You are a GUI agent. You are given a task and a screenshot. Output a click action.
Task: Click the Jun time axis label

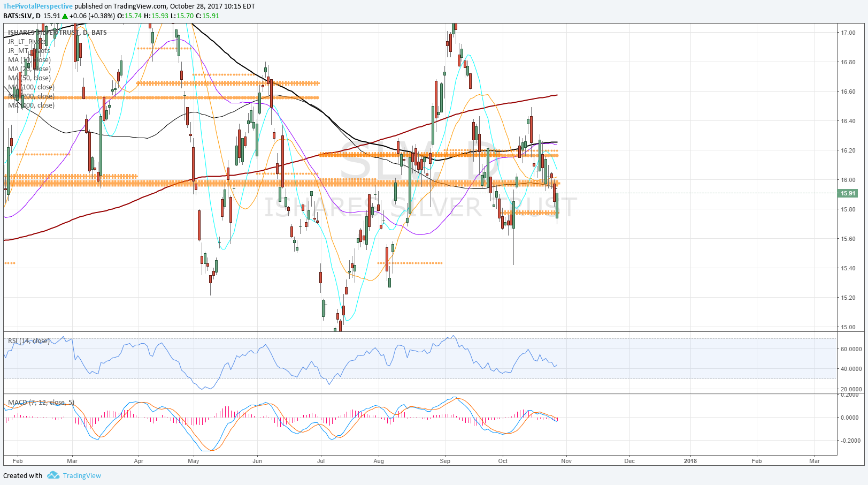(257, 461)
